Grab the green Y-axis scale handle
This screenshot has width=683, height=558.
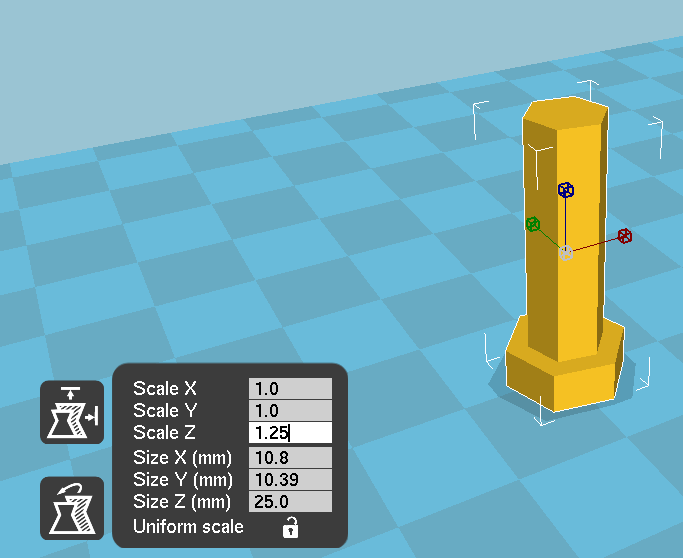point(533,224)
